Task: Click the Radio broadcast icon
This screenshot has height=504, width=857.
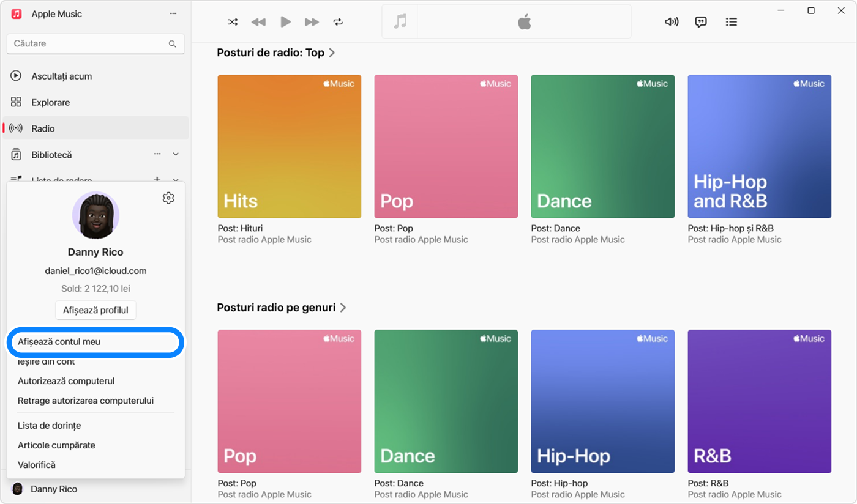Action: (x=17, y=128)
